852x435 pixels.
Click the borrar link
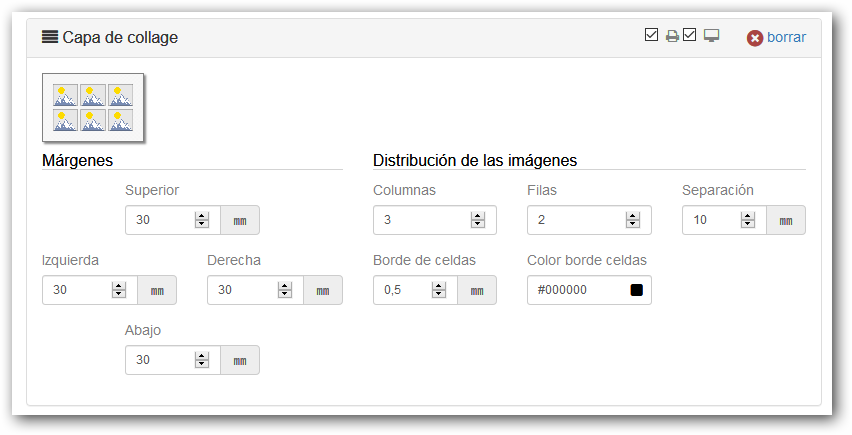pos(786,37)
